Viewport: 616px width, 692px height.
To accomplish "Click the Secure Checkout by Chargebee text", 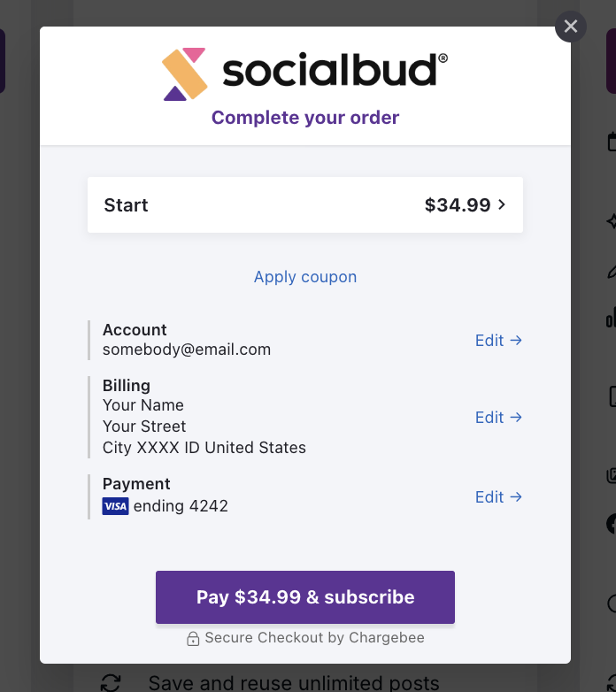I will (x=314, y=638).
